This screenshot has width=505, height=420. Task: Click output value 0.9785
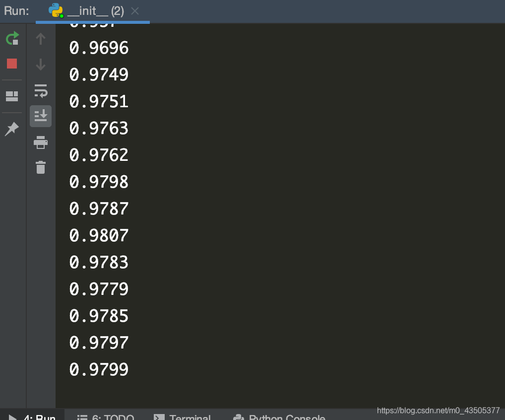pos(99,316)
